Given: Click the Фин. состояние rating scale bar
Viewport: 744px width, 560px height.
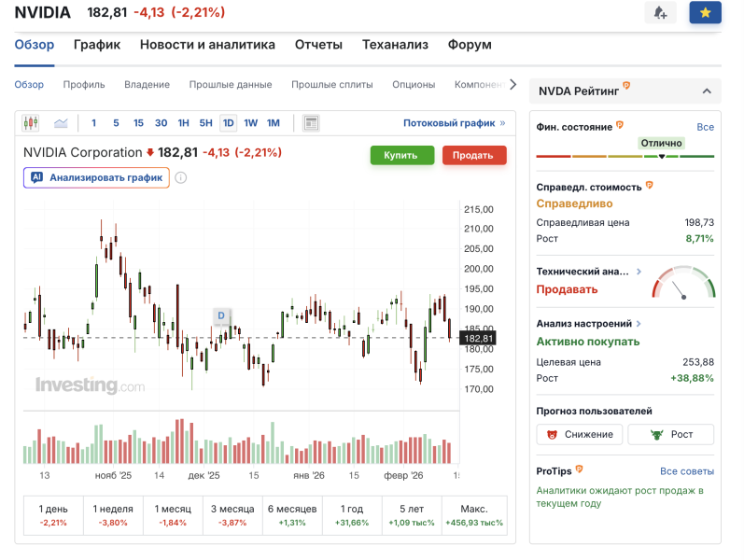Looking at the screenshot, I should click(625, 156).
